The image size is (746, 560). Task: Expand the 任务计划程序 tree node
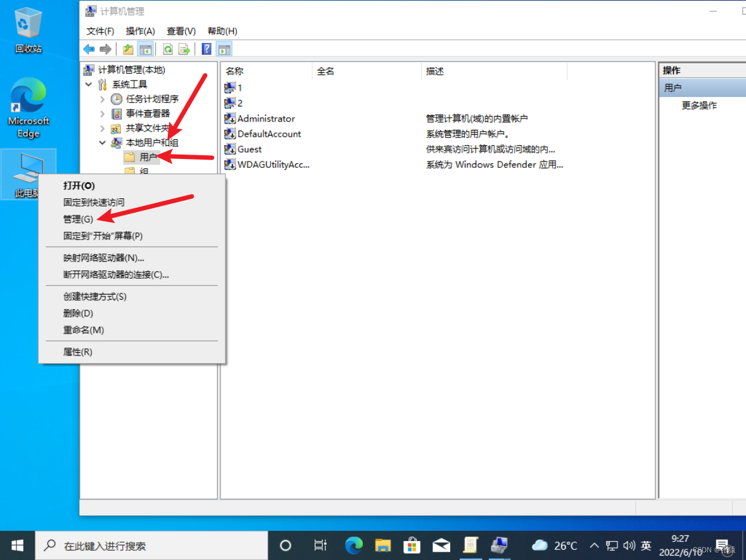pos(103,99)
